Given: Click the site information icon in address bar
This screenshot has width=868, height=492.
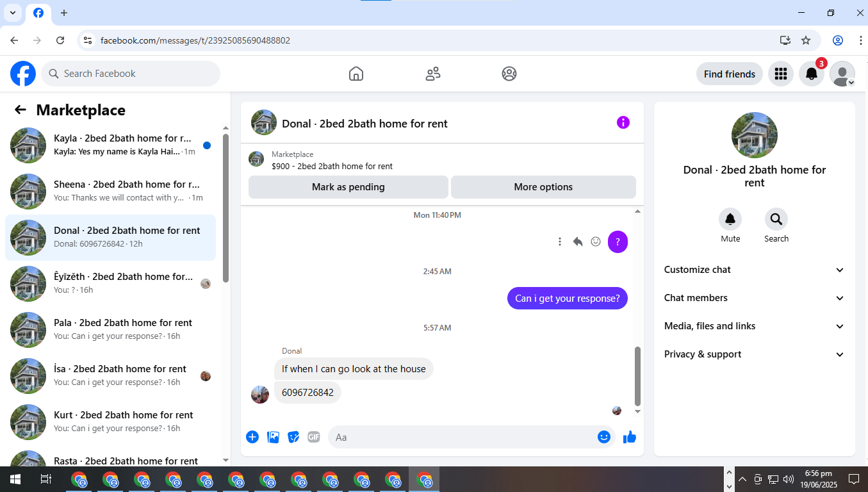Looking at the screenshot, I should coord(88,40).
